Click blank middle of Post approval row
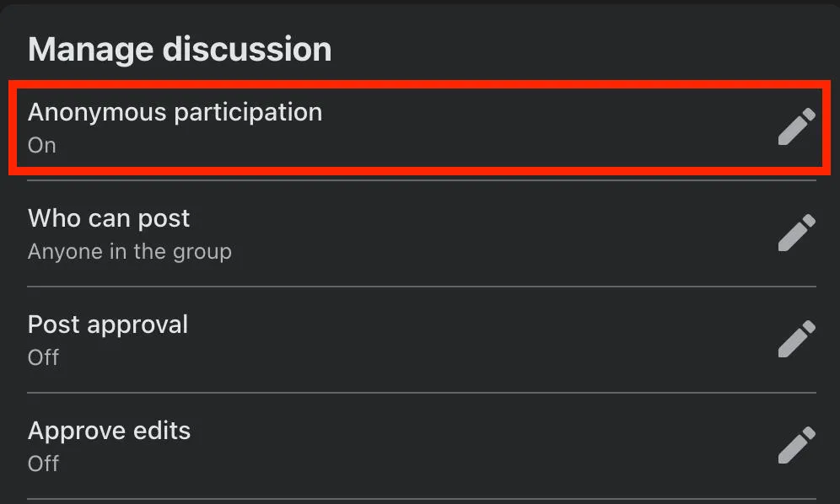Image resolution: width=840 pixels, height=504 pixels. tap(482, 340)
